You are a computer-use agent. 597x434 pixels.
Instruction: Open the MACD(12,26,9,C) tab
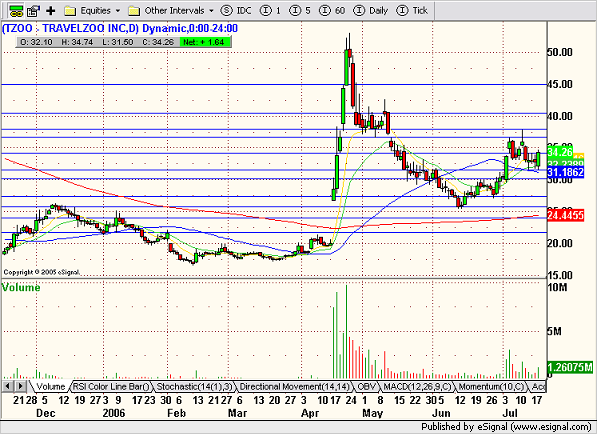coord(417,387)
